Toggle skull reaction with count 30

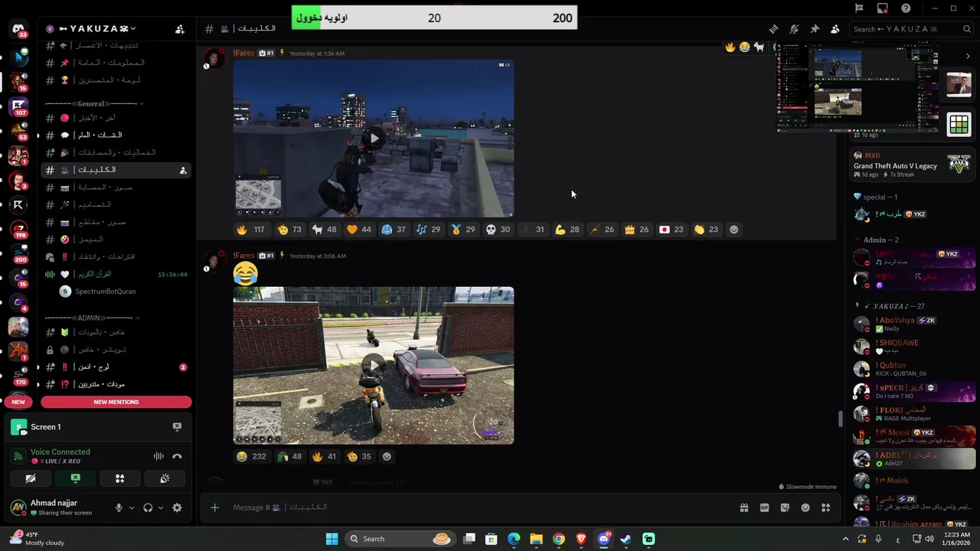(x=498, y=230)
